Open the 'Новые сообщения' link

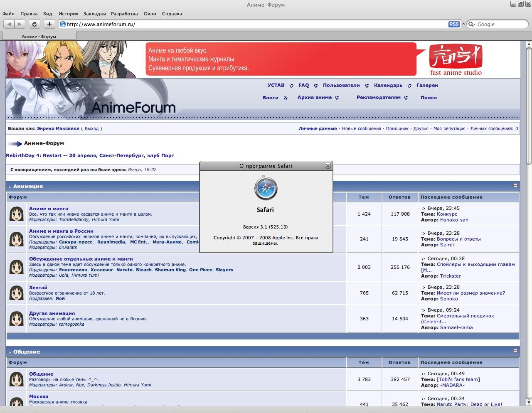click(x=362, y=128)
